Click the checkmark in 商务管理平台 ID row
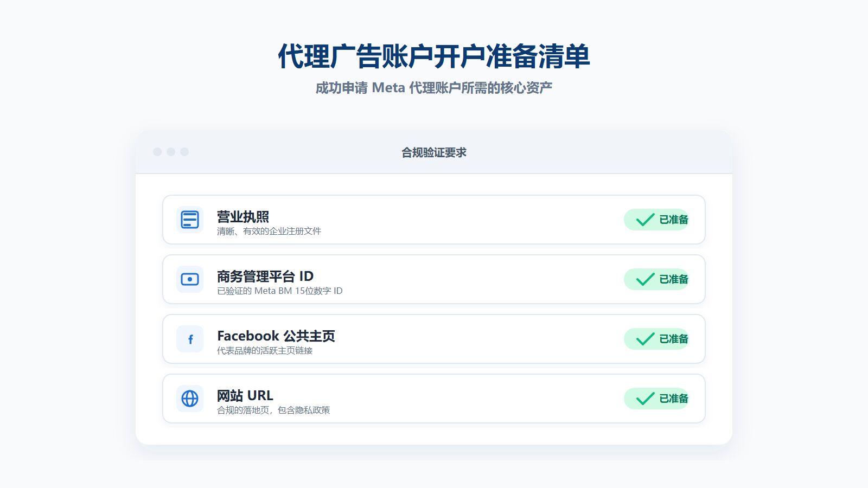The width and height of the screenshot is (868, 488). click(x=645, y=279)
